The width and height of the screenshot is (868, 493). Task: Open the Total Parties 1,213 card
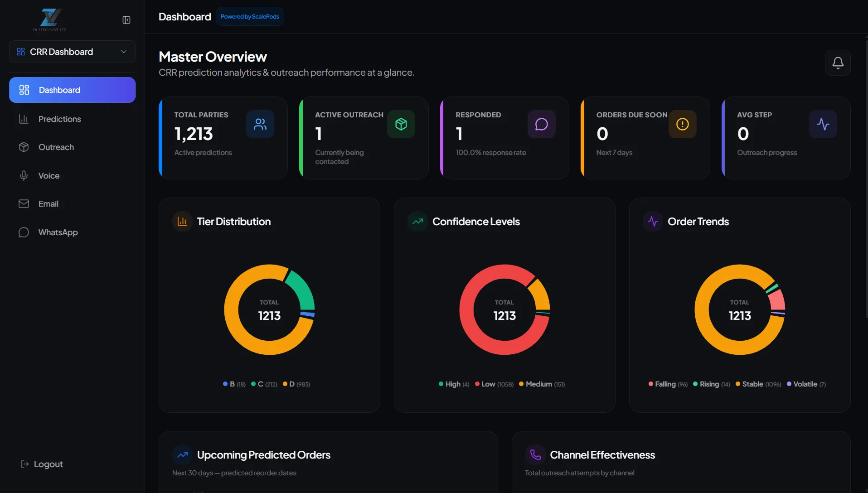point(223,138)
